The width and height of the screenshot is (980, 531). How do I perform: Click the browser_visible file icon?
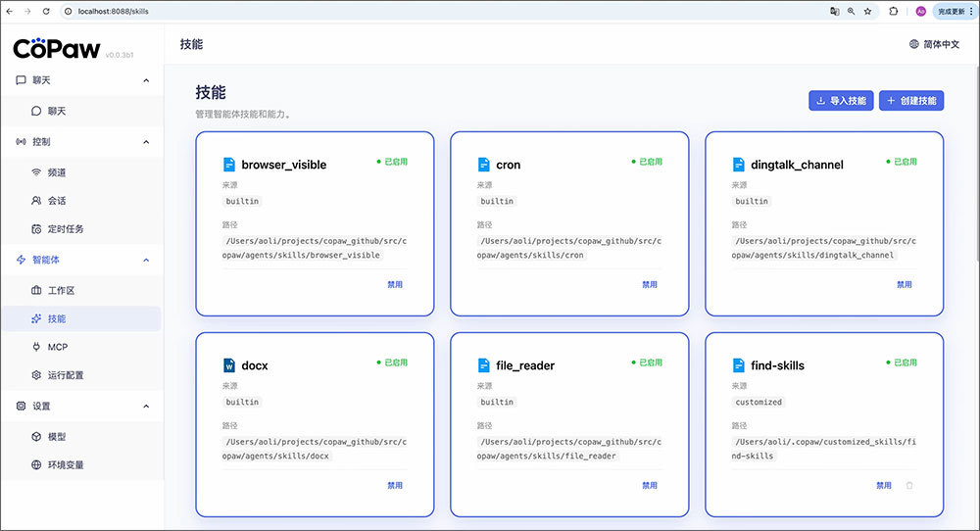[229, 165]
